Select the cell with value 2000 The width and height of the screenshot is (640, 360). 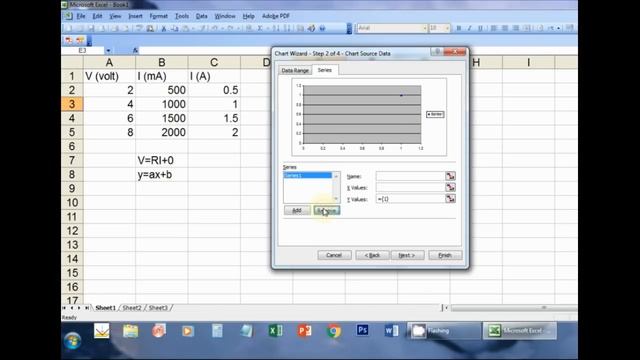tap(162, 132)
